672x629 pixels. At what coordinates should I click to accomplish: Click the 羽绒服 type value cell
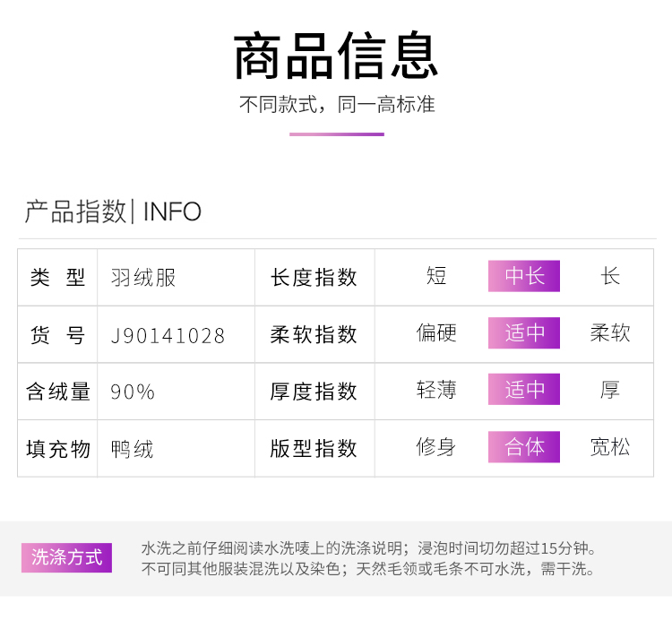[143, 278]
